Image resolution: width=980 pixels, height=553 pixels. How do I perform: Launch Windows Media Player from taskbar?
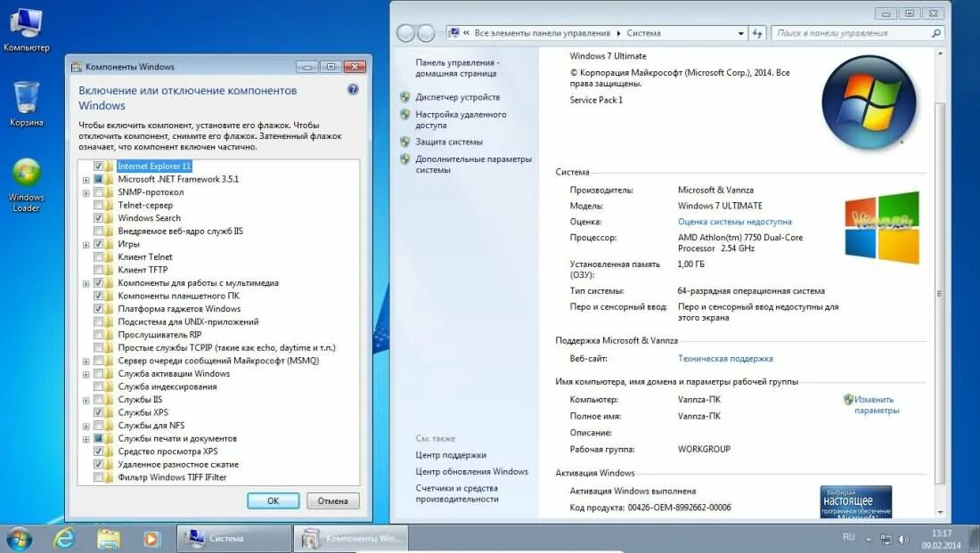pyautogui.click(x=151, y=539)
